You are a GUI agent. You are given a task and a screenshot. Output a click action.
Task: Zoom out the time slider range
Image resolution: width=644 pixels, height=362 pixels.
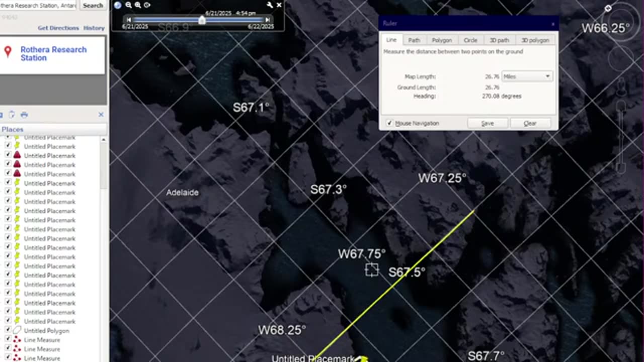click(x=128, y=5)
